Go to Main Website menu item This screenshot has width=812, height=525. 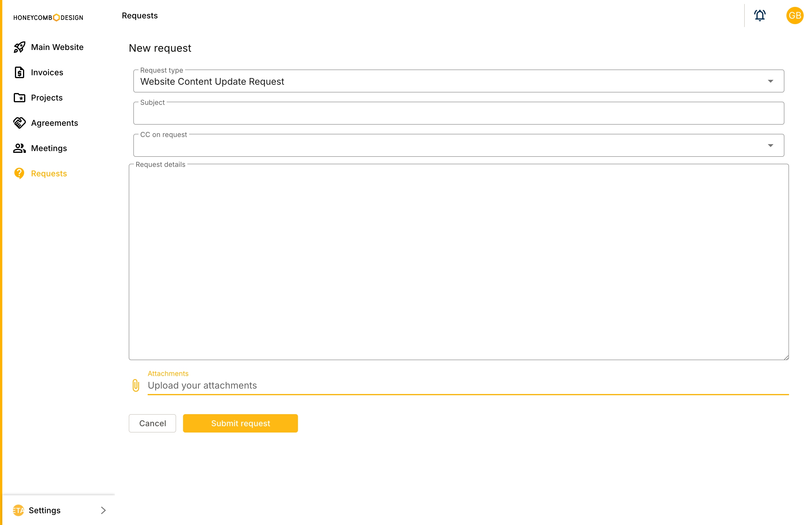pos(57,47)
